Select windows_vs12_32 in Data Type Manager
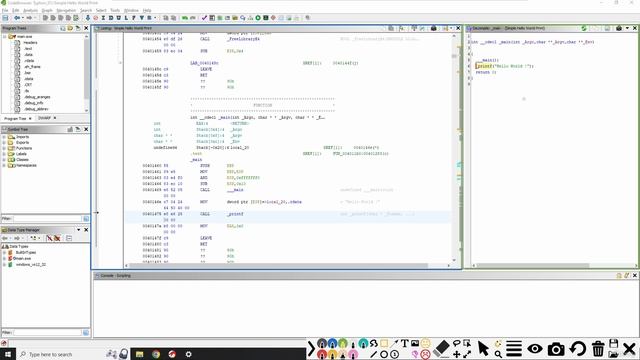Image resolution: width=640 pixels, height=360 pixels. (x=31, y=264)
